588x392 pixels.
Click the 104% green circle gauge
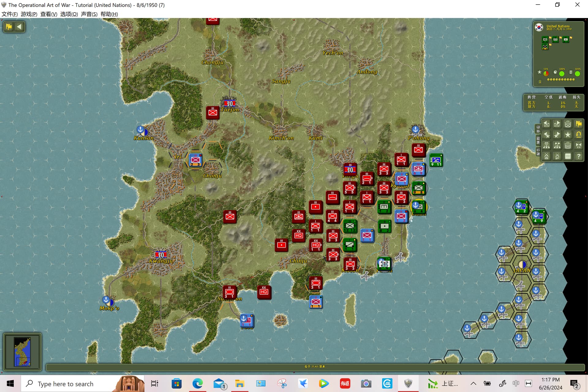tap(577, 73)
